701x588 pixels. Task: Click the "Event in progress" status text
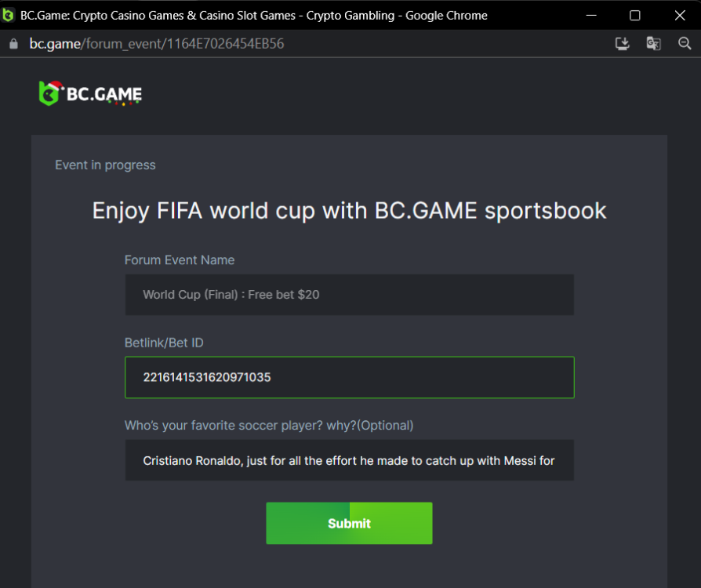pyautogui.click(x=105, y=165)
